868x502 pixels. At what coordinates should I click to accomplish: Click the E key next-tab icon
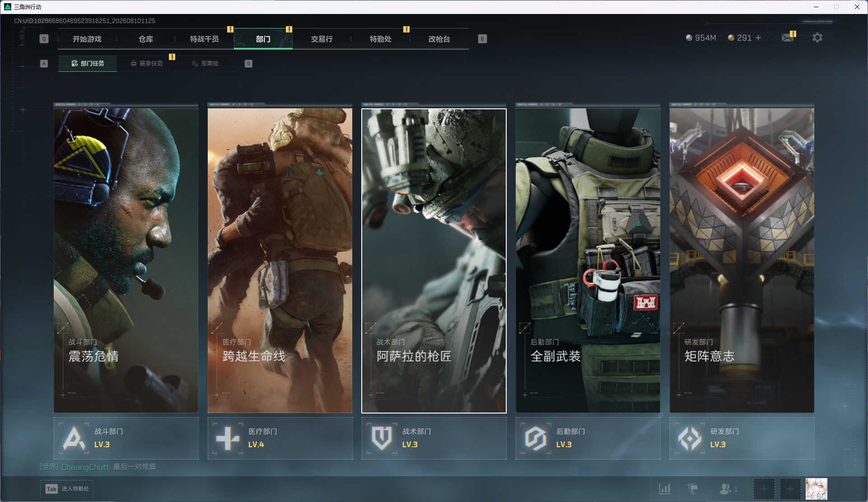coord(482,39)
